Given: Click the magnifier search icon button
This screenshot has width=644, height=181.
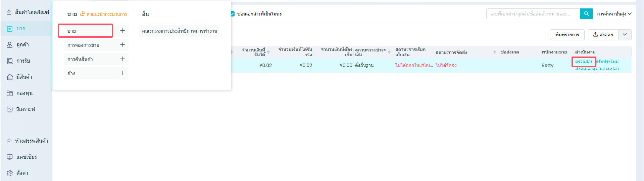Looking at the screenshot, I should pos(586,14).
